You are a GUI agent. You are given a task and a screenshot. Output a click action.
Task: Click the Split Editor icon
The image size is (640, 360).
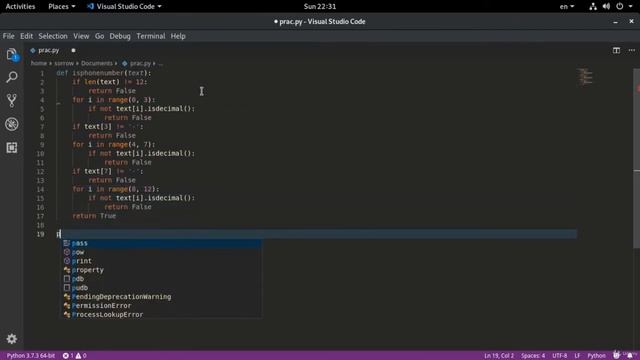[x=616, y=50]
